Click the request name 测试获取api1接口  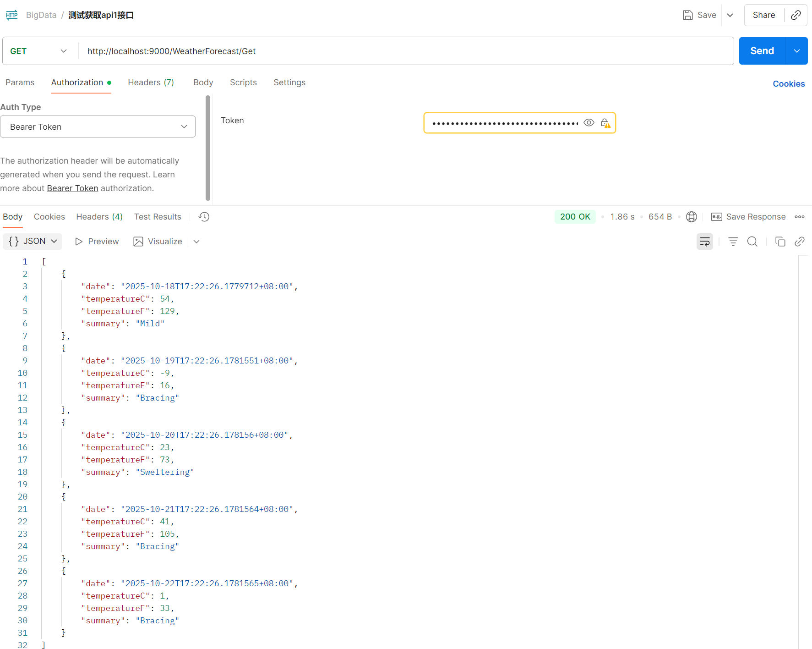coord(101,15)
